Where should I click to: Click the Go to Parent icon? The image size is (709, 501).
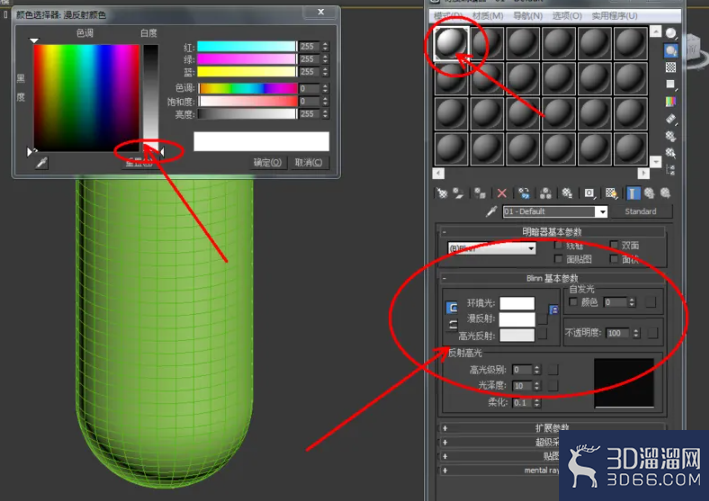pos(649,194)
